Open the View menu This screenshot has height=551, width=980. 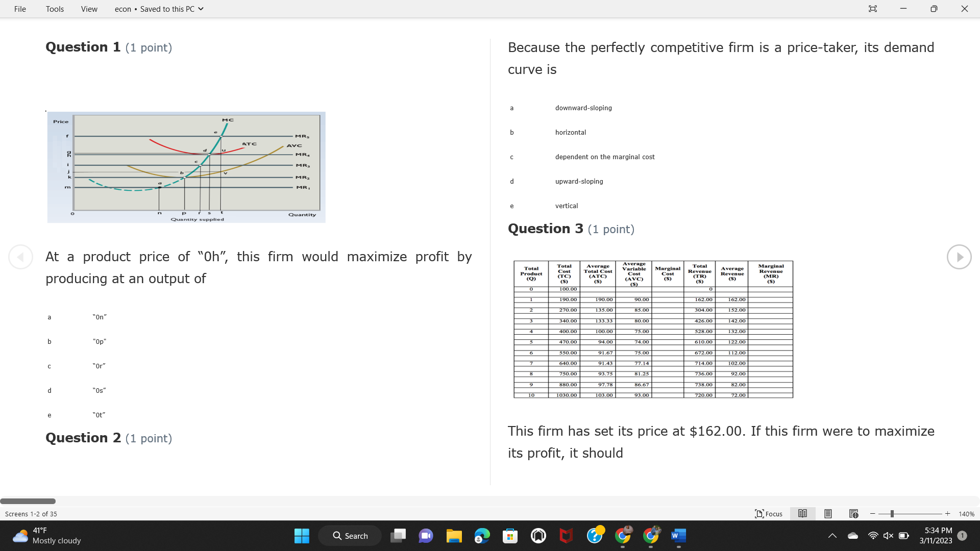point(89,9)
